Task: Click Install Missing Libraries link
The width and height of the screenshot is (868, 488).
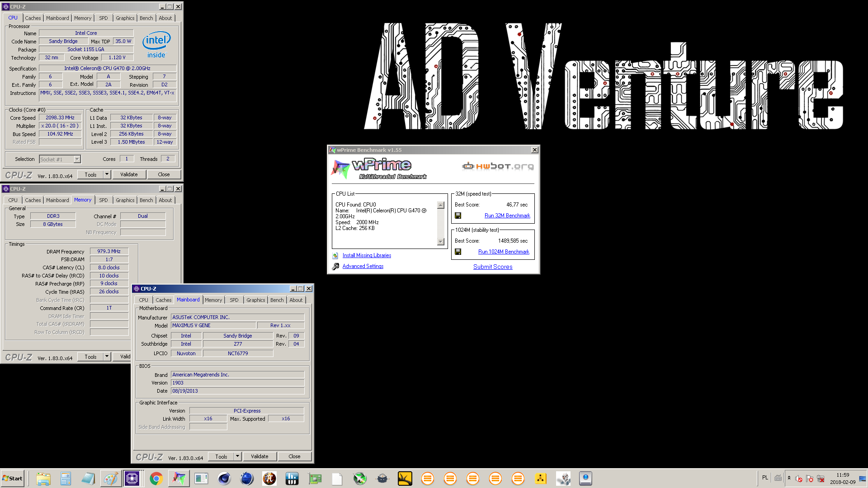Action: click(x=367, y=255)
